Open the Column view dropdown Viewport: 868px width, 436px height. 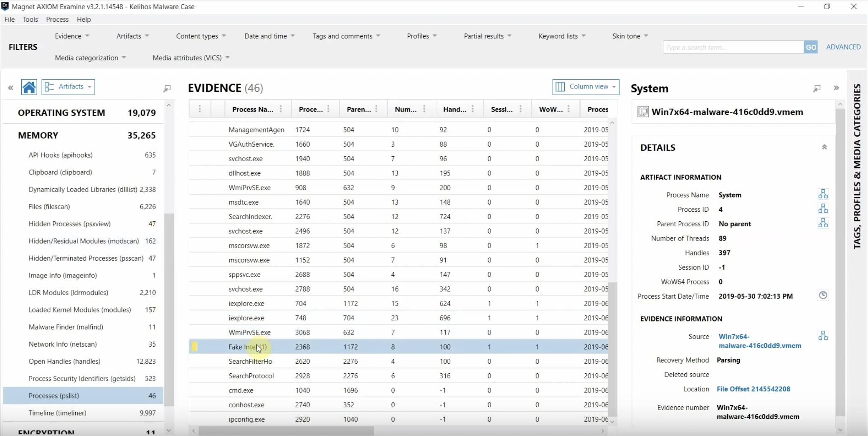click(x=586, y=87)
